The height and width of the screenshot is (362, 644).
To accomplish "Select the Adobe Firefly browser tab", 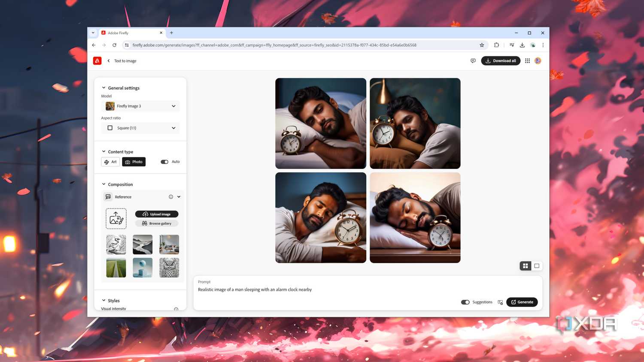I will point(132,33).
